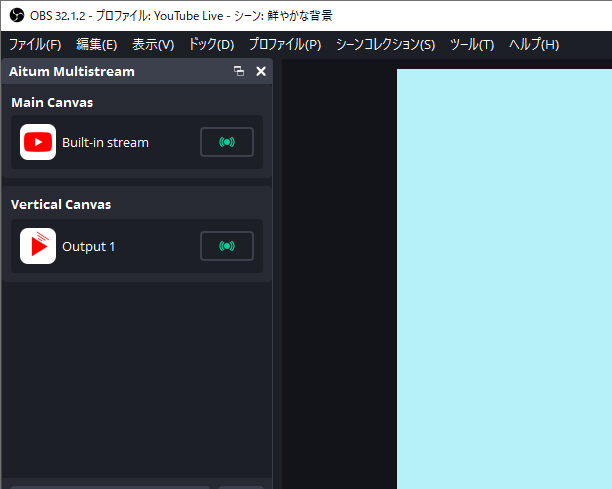612x489 pixels.
Task: Open the ツール(T) menu
Action: pyautogui.click(x=472, y=44)
